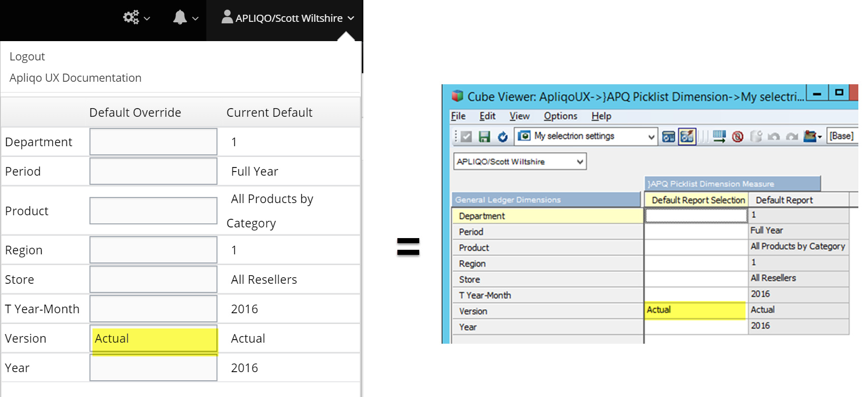Click the Store override input field

(x=153, y=279)
